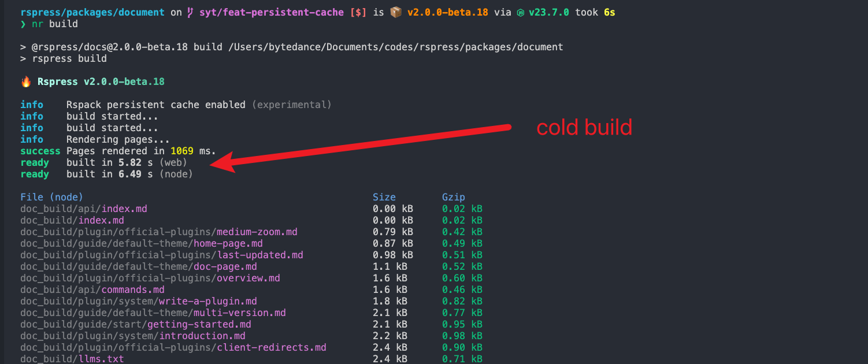Click the green prompt chevron before nr build
Viewport: 868px width, 364px height.
coord(23,24)
